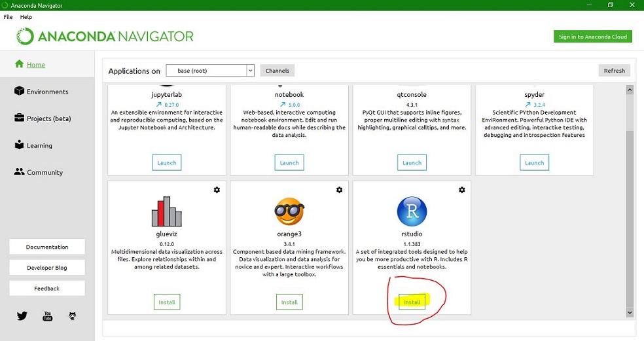Click the orange3 sunglasses logo
The image size is (644, 341).
coord(289,211)
